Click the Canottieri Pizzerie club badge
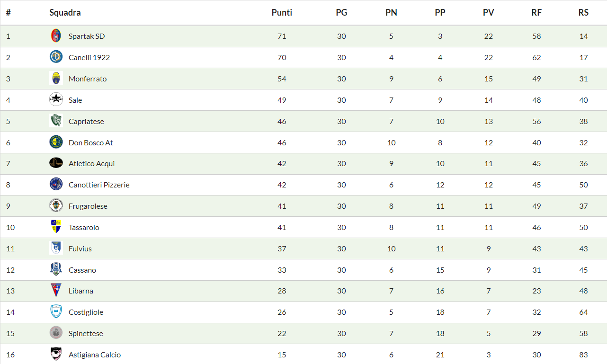The height and width of the screenshot is (364, 607). [56, 184]
